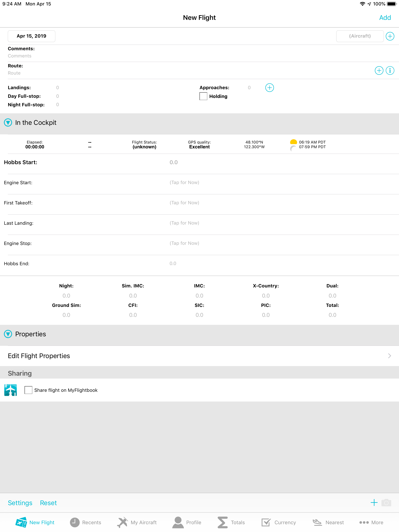This screenshot has height=532, width=399.
Task: Tap the IMC time value
Action: pos(199,295)
